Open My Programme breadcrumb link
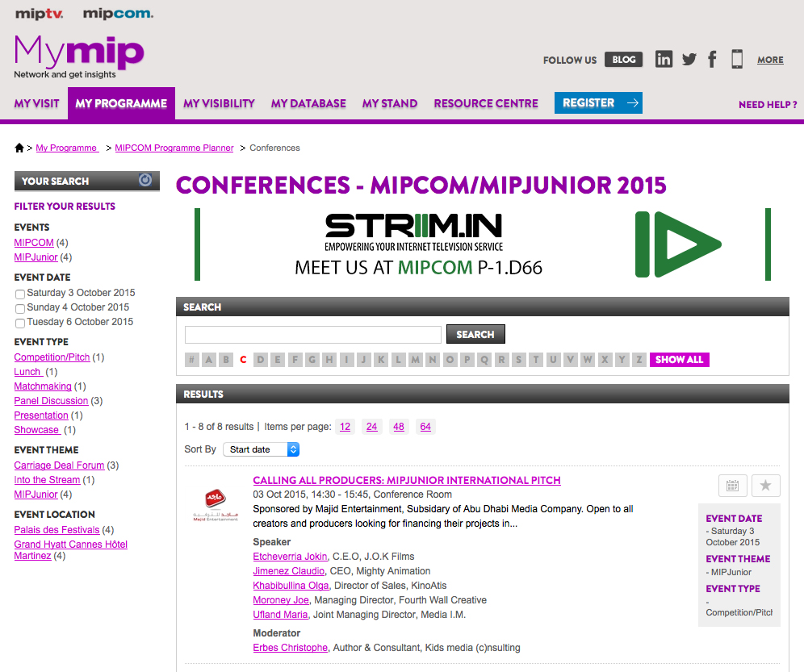The width and height of the screenshot is (804, 672). coord(67,148)
